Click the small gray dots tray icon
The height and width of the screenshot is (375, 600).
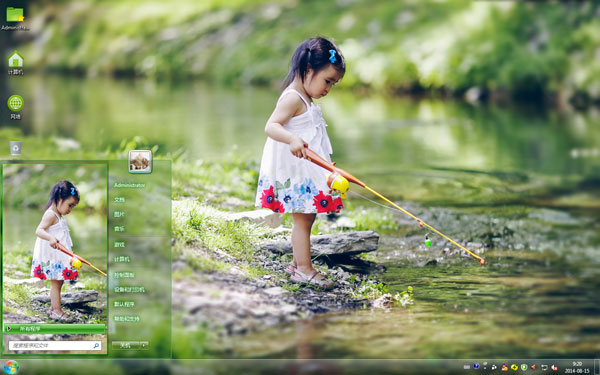(485, 366)
